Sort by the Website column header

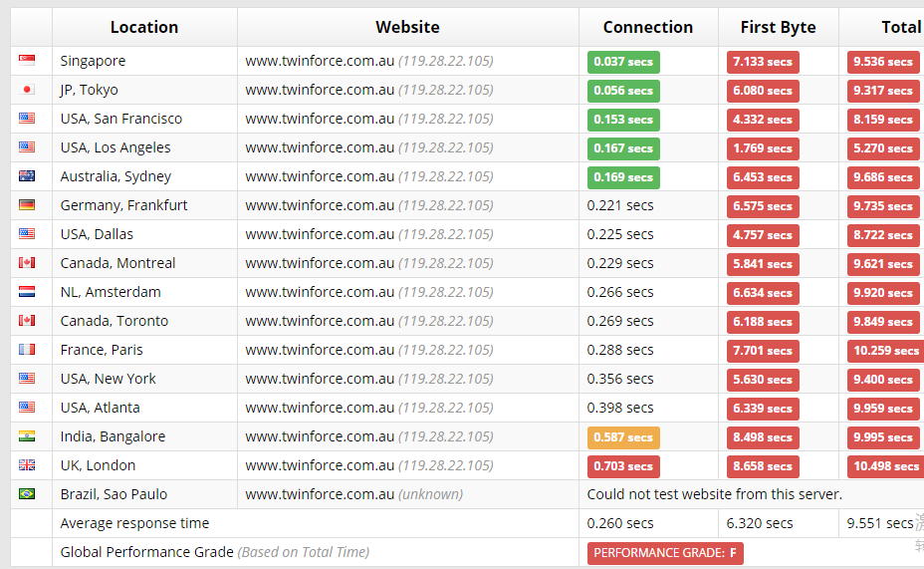[408, 27]
